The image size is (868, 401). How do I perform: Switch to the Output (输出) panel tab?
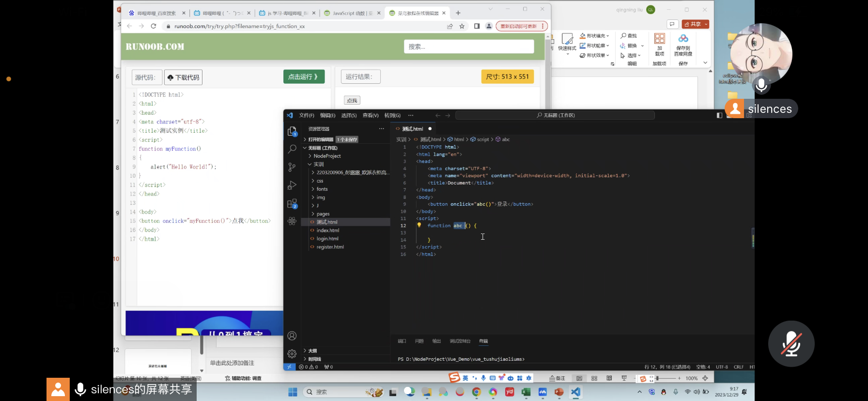tap(436, 341)
